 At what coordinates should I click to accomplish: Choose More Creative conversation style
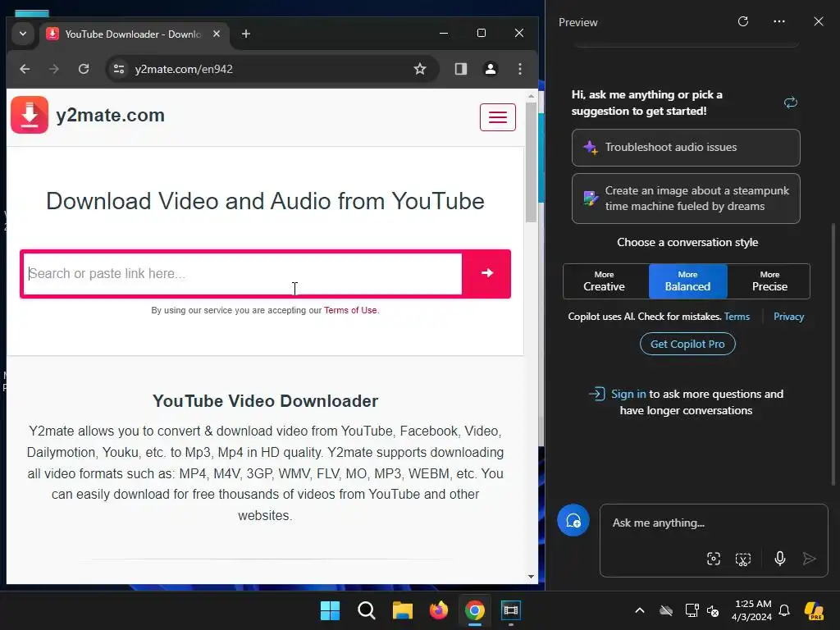coord(605,281)
